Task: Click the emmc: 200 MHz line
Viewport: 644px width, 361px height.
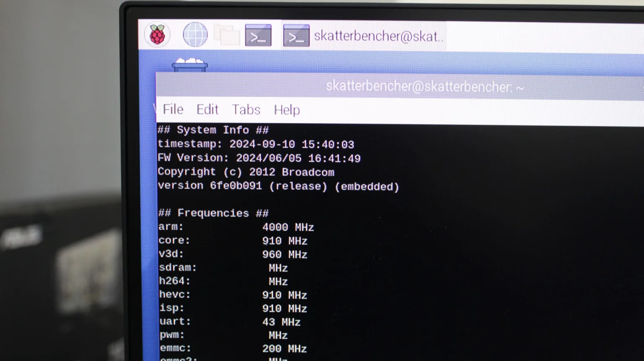Action: click(x=233, y=348)
